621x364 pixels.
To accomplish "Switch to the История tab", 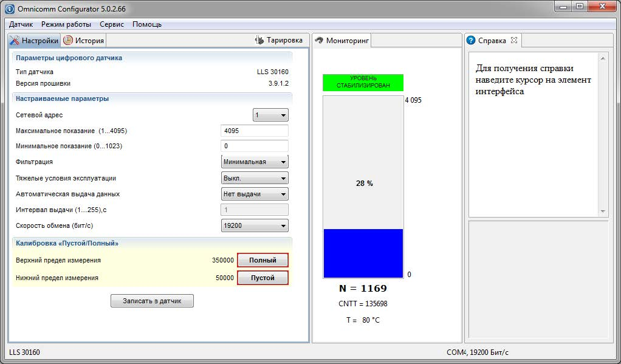I will [84, 40].
